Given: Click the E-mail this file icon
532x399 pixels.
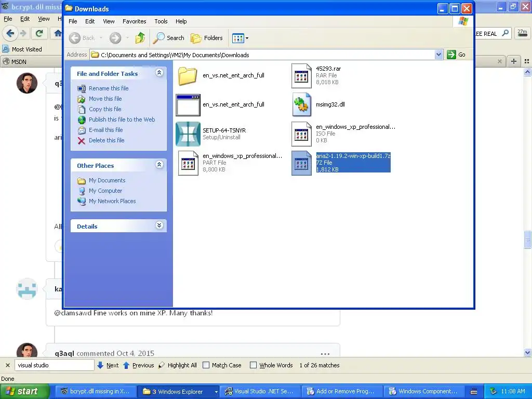Looking at the screenshot, I should pos(82,130).
